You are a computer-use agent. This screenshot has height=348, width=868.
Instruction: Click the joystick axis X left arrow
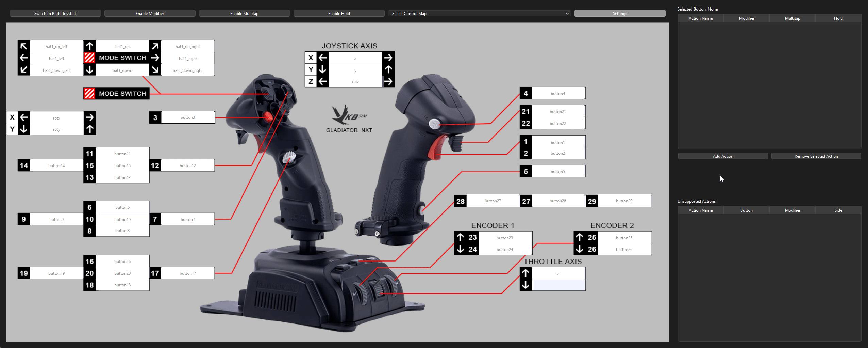coord(322,58)
